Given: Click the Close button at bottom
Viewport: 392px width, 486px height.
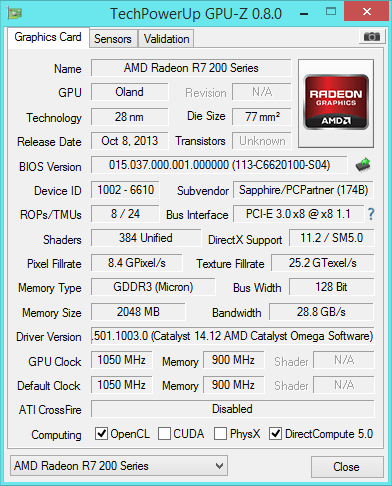Looking at the screenshot, I should [x=347, y=467].
